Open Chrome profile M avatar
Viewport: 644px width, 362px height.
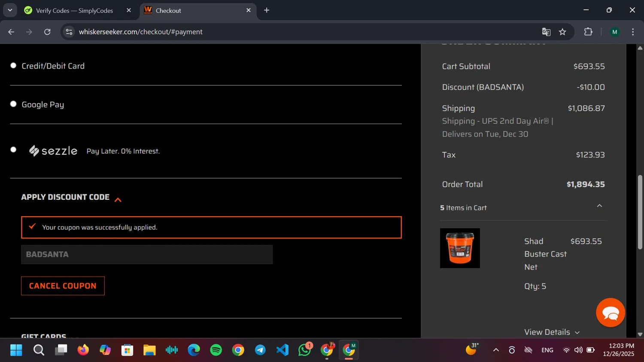[x=615, y=32]
